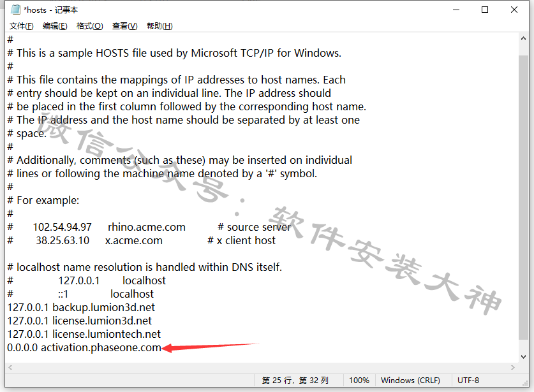This screenshot has width=534, height=392.
Task: Minimize the hosts Notepad window
Action: pyautogui.click(x=456, y=10)
